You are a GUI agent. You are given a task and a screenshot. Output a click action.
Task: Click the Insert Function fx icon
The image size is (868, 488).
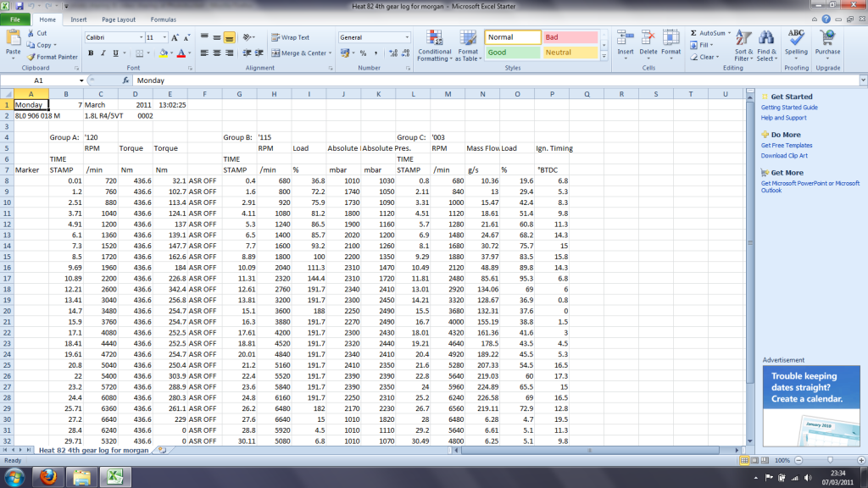(124, 80)
